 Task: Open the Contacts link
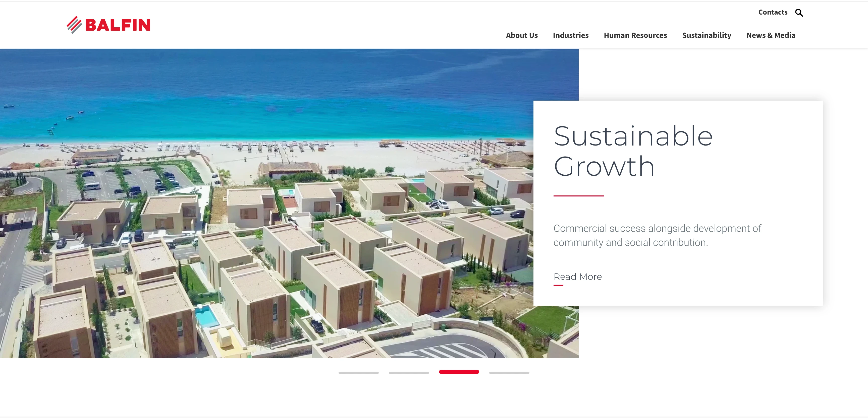pos(773,12)
